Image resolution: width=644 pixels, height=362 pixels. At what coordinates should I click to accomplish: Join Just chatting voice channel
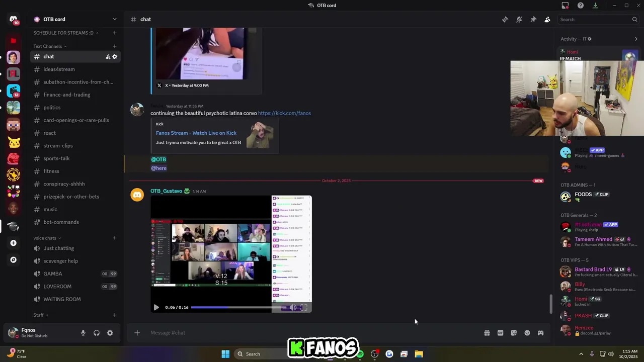pos(75,248)
